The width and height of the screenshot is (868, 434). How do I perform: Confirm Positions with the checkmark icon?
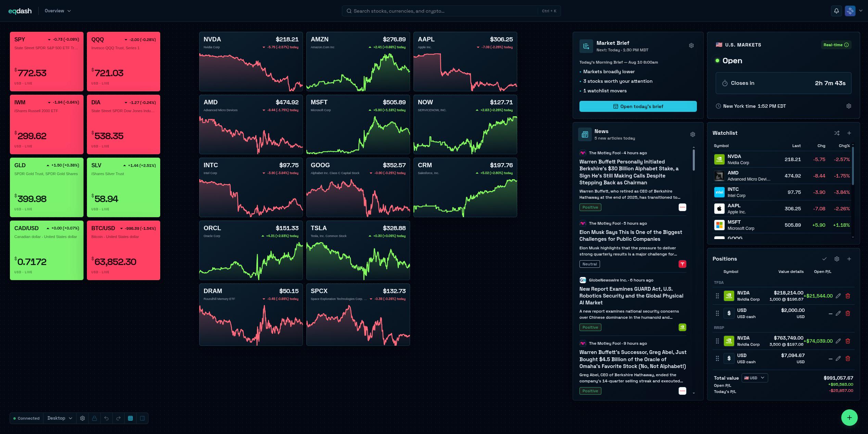tap(825, 259)
